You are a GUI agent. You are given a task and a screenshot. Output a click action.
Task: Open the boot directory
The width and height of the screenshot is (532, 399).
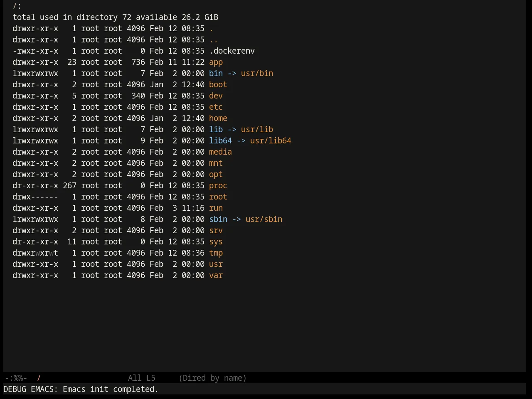pyautogui.click(x=218, y=84)
